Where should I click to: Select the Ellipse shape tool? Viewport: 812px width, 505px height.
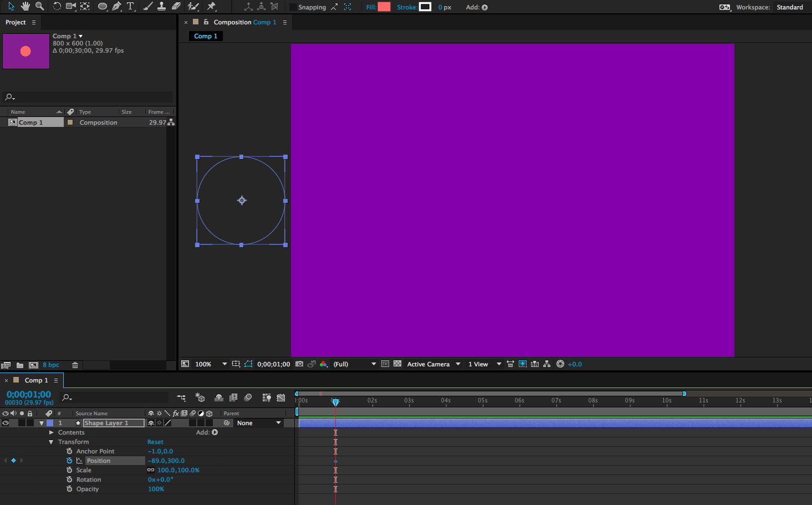click(103, 7)
